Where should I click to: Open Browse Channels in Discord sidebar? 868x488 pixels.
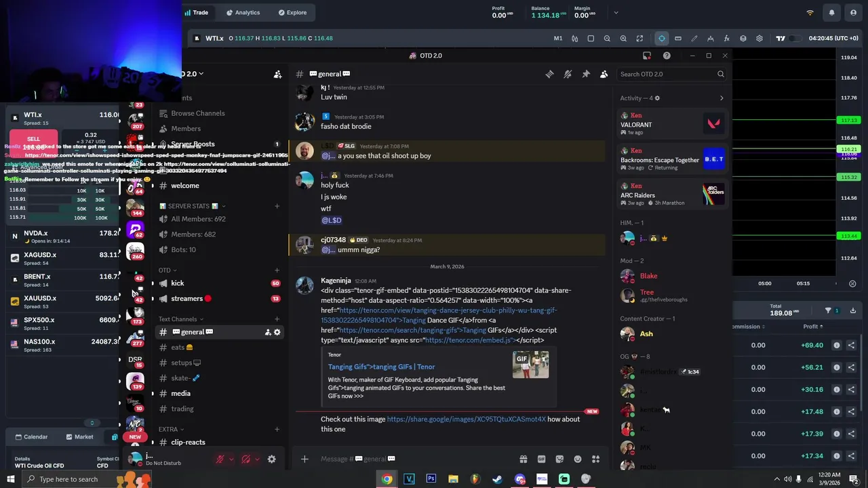[x=197, y=113]
